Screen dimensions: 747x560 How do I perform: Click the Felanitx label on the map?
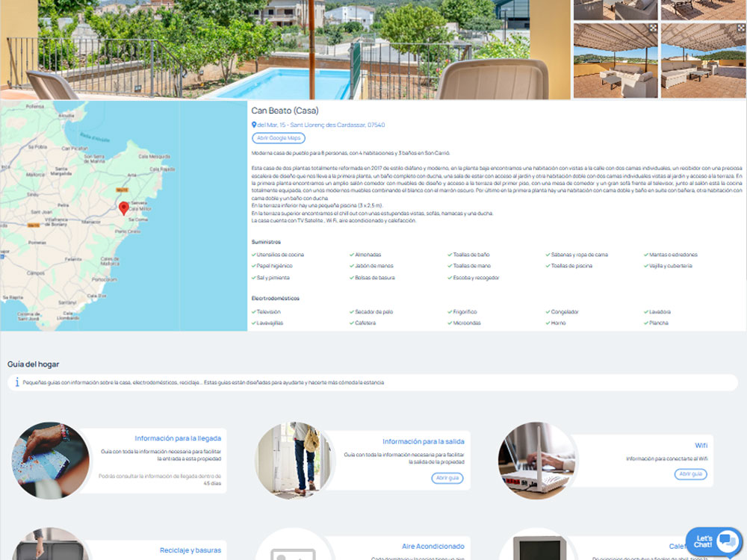pos(73,260)
